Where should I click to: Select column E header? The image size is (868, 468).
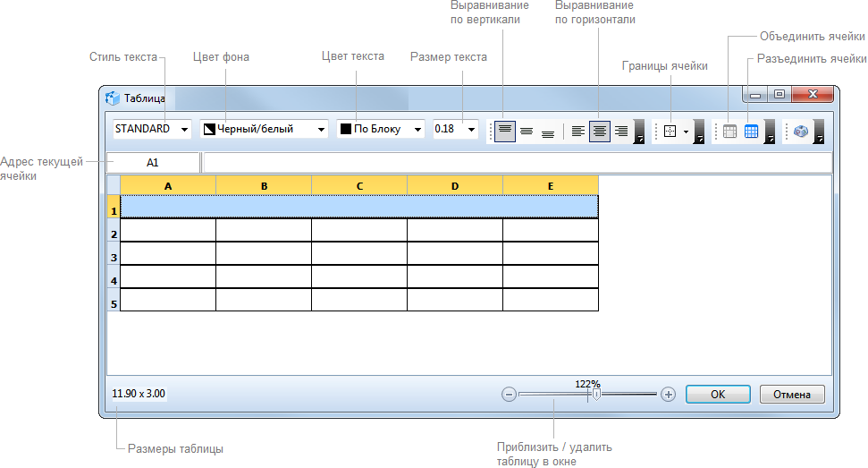coord(551,185)
